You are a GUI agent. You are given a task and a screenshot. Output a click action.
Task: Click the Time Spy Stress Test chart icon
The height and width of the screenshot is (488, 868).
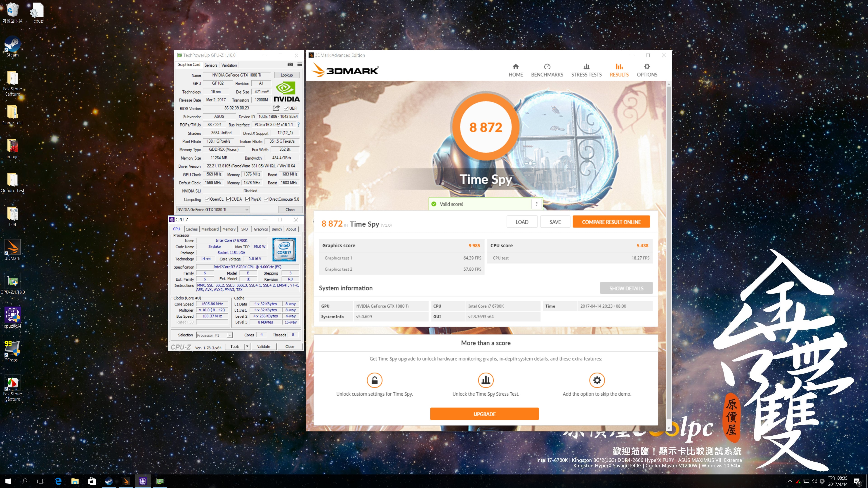[x=486, y=380]
